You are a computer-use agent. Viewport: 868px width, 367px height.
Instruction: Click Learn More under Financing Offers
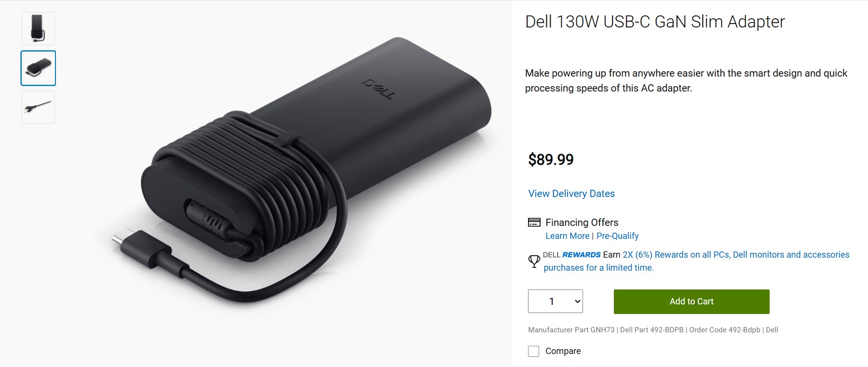[568, 236]
